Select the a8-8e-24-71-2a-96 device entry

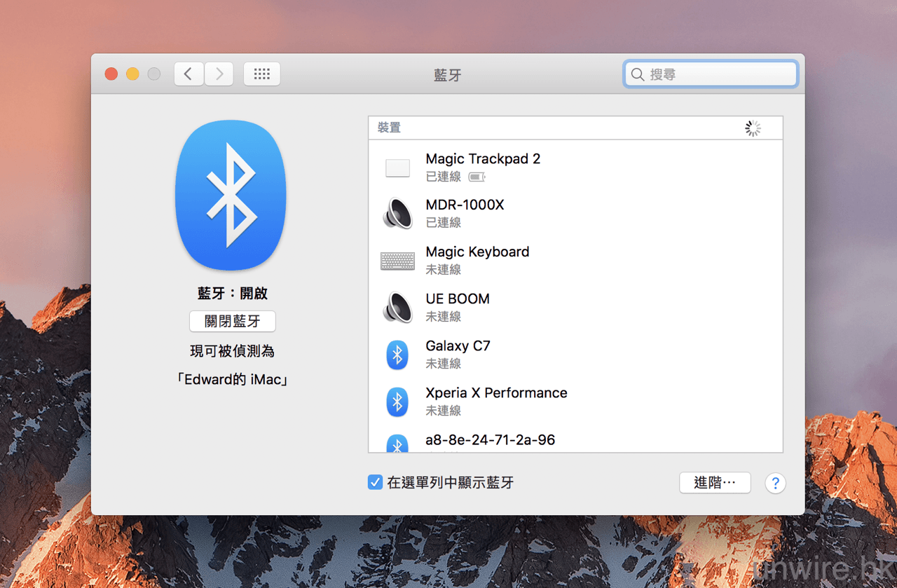pos(490,440)
